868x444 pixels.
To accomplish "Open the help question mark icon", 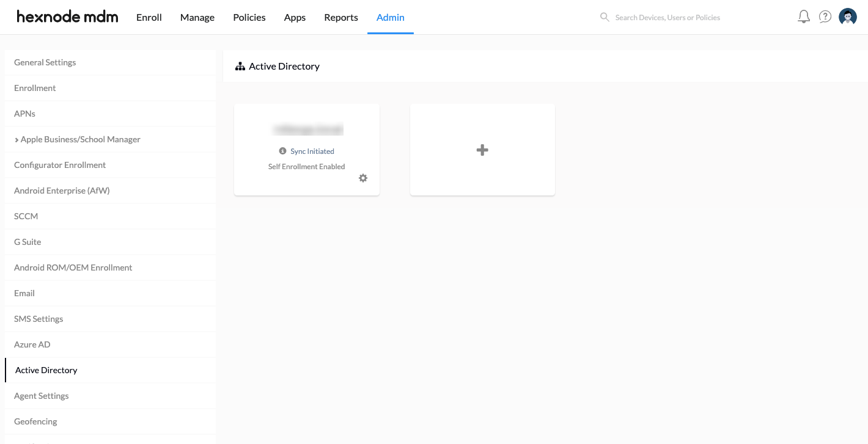I will (825, 17).
